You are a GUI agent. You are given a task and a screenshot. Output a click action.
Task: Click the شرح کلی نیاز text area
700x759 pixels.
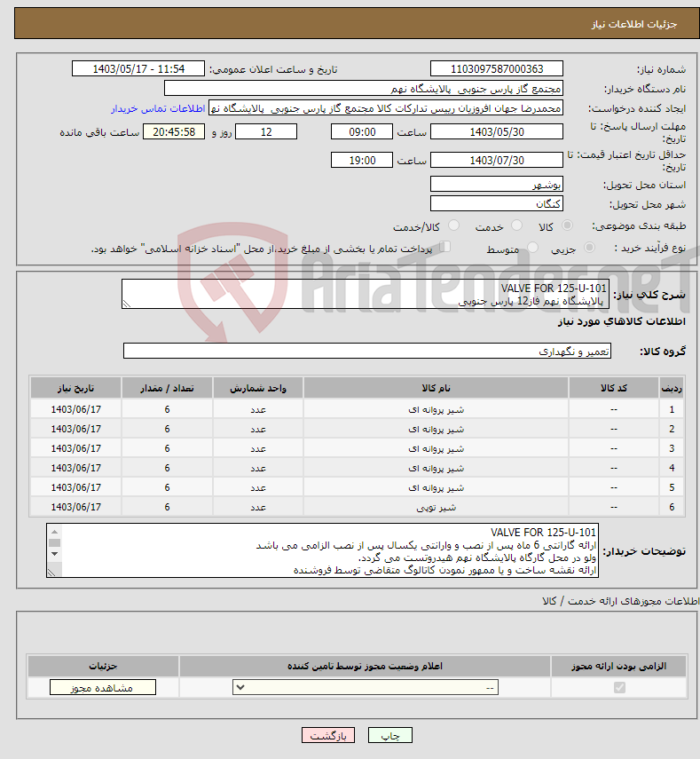click(x=366, y=294)
